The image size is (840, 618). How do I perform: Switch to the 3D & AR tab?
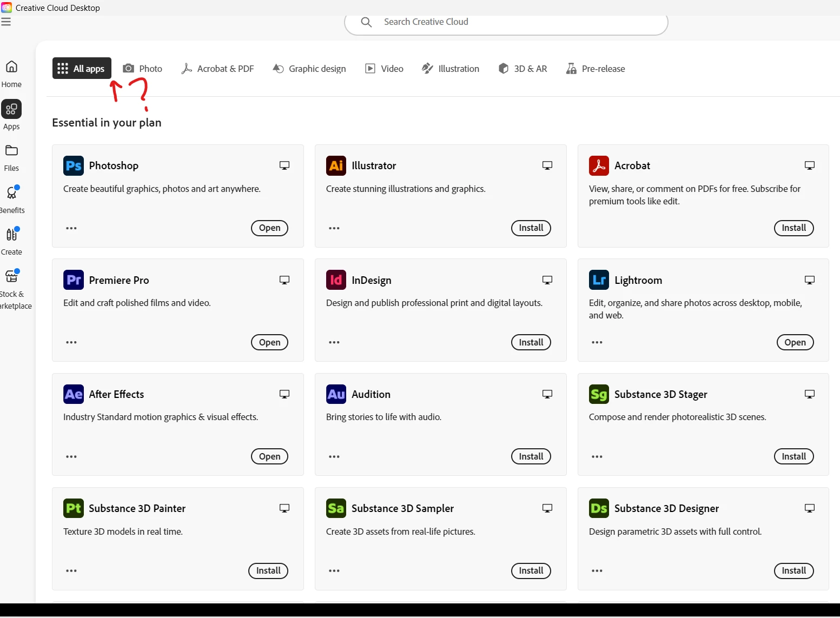click(523, 69)
